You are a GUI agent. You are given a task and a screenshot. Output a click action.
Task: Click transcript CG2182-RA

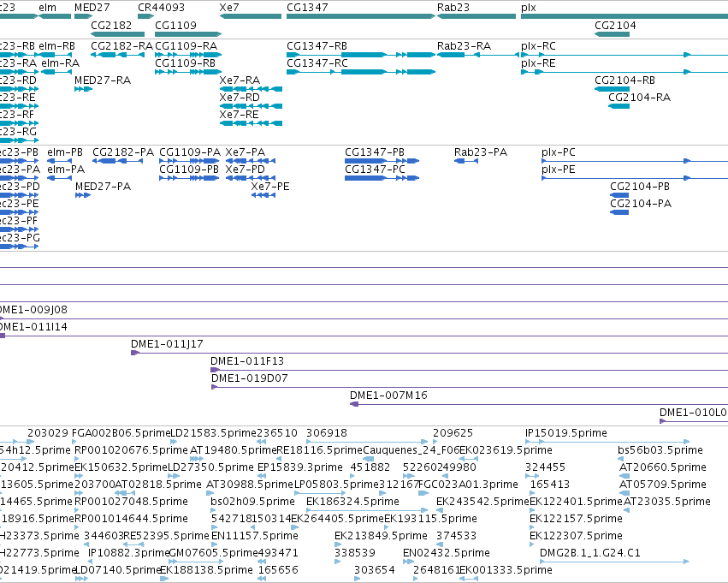(117, 55)
